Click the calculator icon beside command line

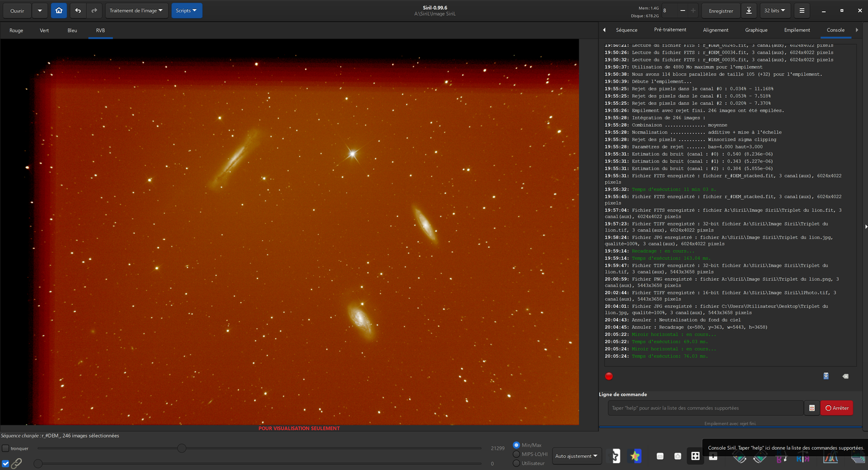coord(812,408)
